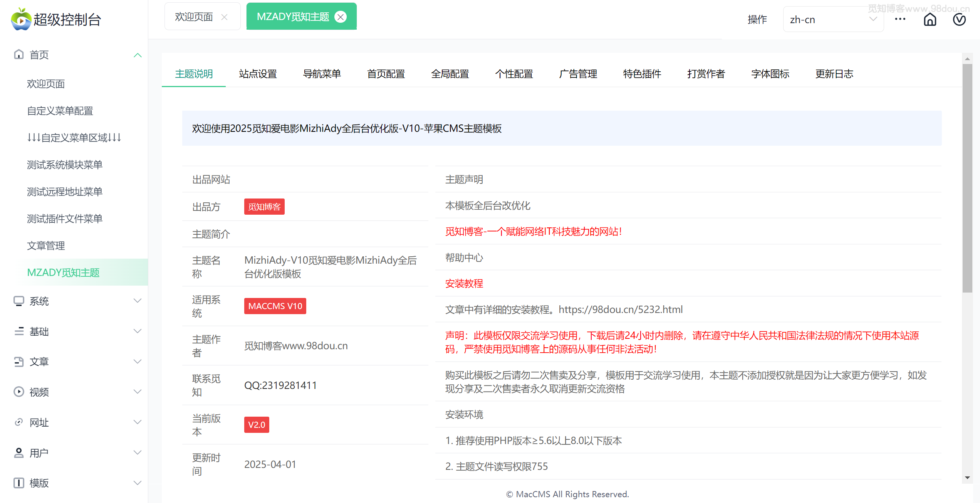Click the 98dou.cn/5232.html tutorial text

tap(621, 310)
